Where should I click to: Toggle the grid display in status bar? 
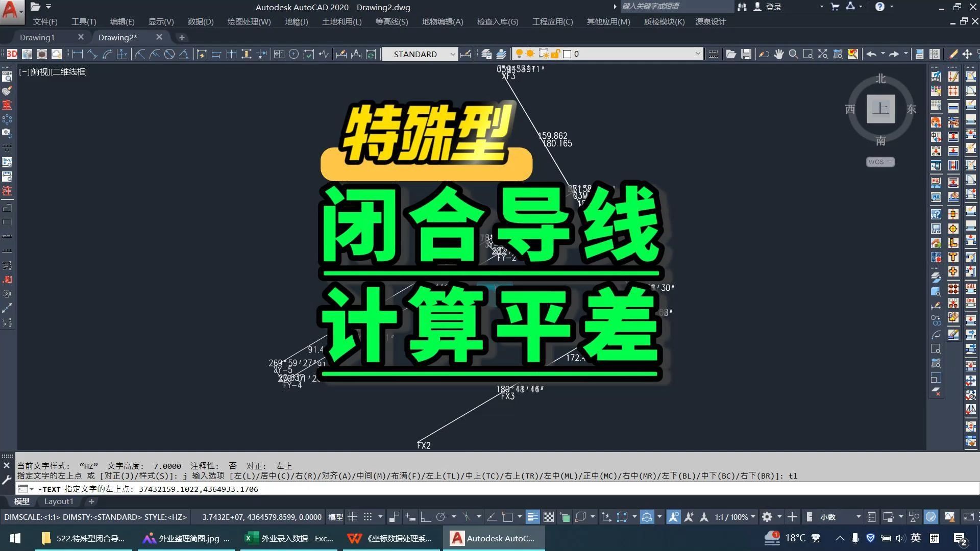[x=352, y=517]
